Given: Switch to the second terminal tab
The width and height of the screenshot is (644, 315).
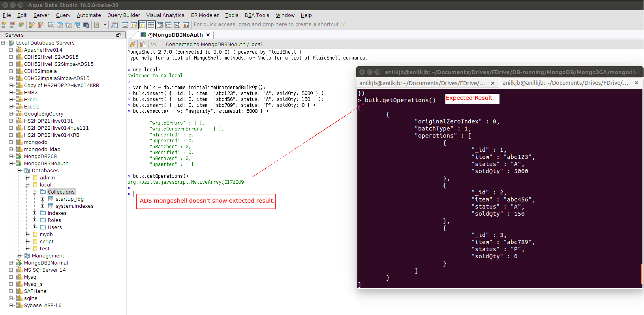Looking at the screenshot, I should click(565, 83).
